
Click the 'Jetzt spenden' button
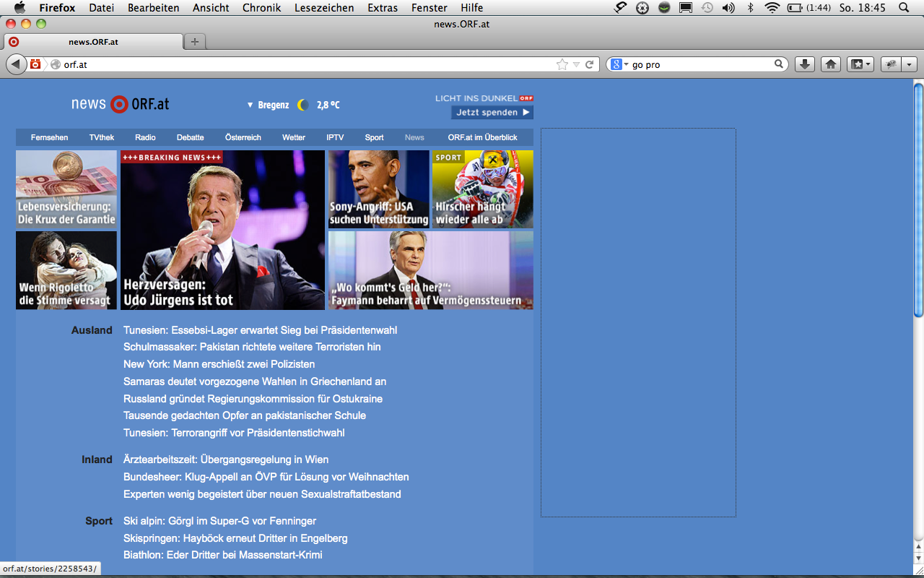coord(492,112)
